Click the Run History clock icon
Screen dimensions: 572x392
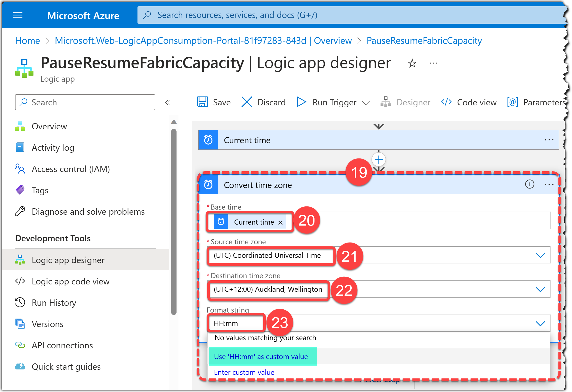[x=20, y=303]
